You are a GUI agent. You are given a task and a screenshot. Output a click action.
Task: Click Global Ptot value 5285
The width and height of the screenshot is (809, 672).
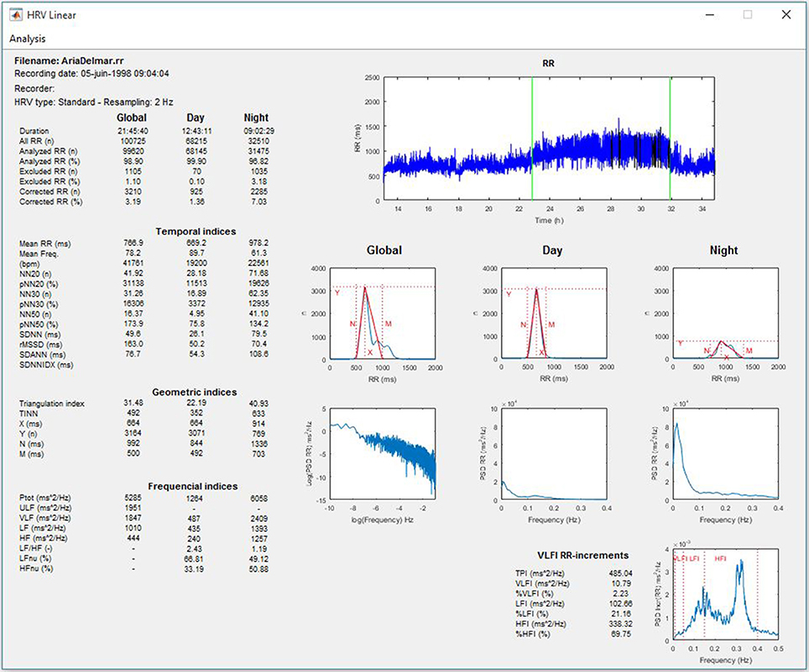click(133, 498)
